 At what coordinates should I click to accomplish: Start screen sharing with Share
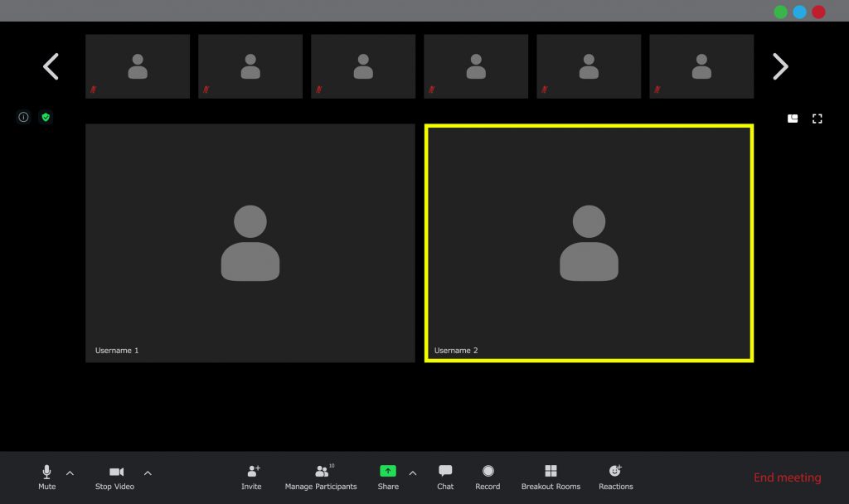tap(387, 477)
